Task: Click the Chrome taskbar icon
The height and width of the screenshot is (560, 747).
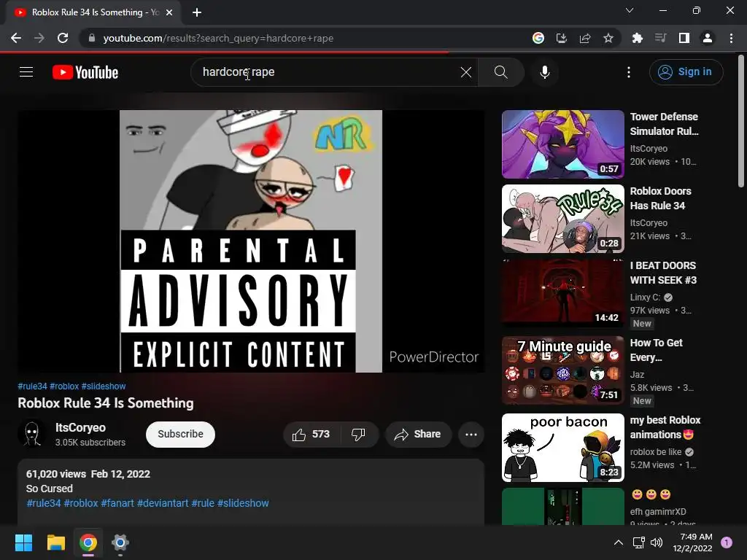Action: pos(88,542)
